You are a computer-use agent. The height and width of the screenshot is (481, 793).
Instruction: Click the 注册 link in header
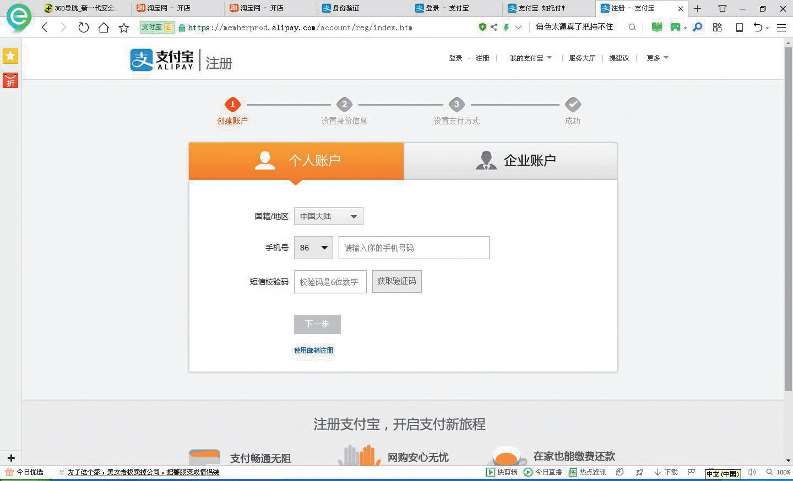[x=482, y=58]
